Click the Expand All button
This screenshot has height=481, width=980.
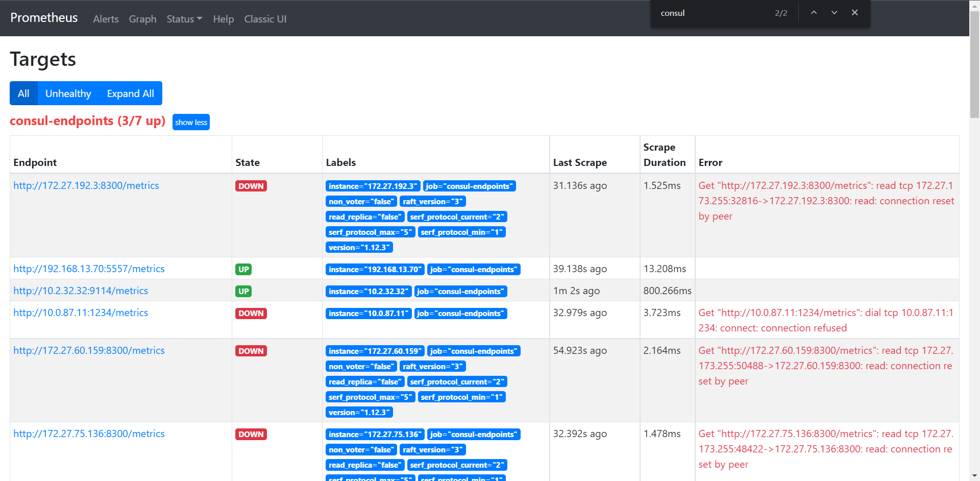(131, 93)
